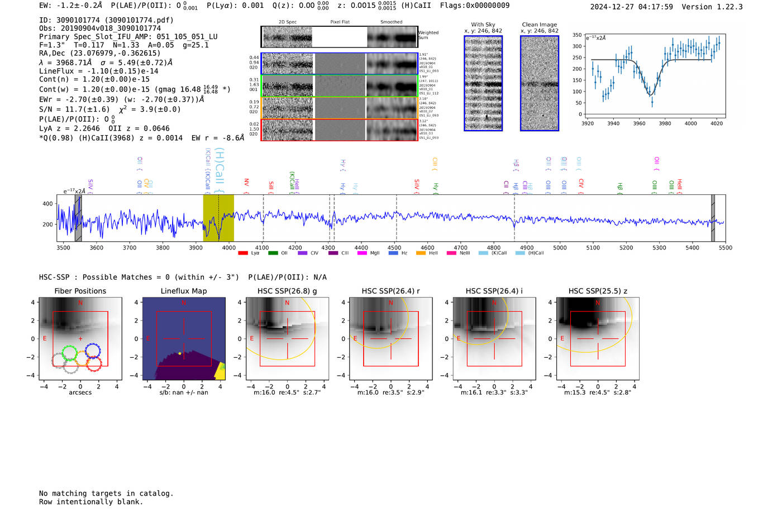
Task: Open the Lineflux Map panel
Action: click(x=184, y=339)
